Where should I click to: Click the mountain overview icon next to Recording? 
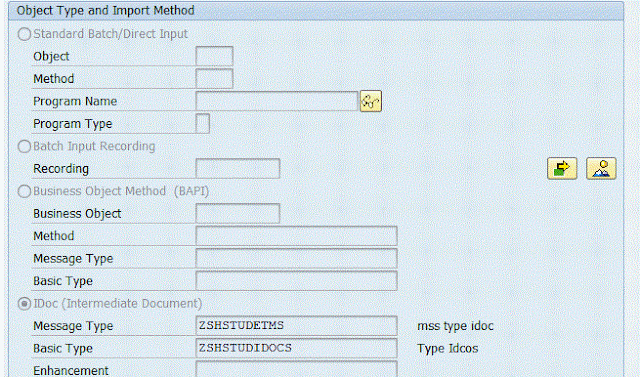tap(601, 168)
